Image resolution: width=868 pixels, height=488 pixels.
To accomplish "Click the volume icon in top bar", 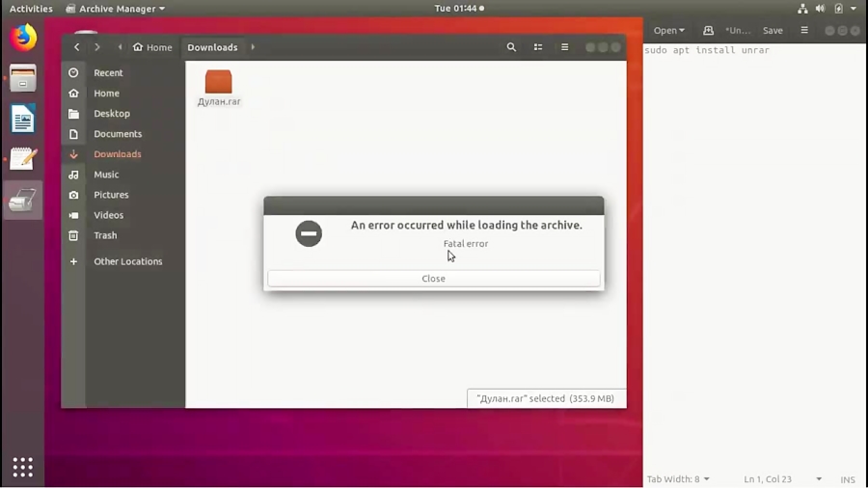I will pos(820,9).
